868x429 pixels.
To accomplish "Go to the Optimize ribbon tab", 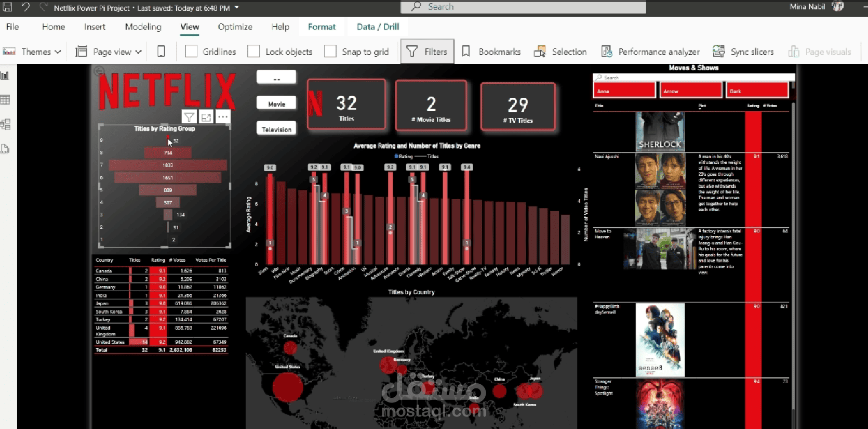I will click(235, 27).
